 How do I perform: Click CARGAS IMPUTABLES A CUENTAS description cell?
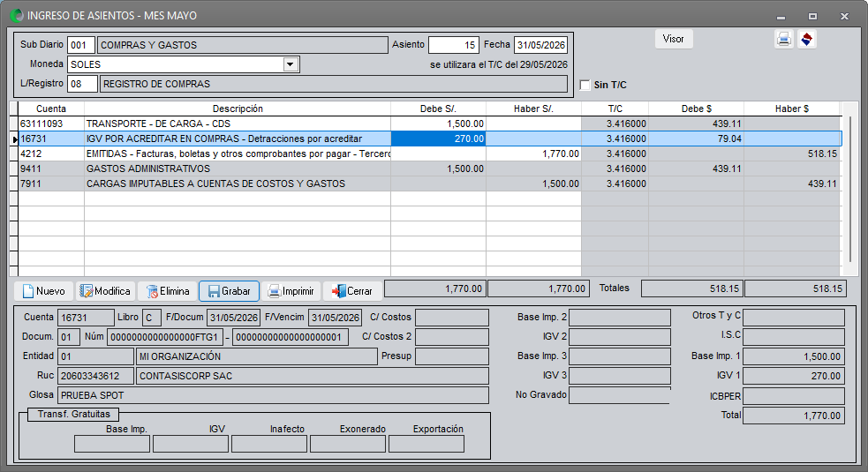[238, 184]
